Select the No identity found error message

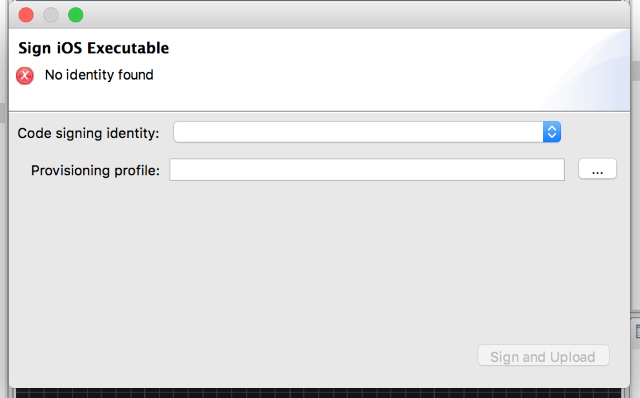[x=99, y=75]
